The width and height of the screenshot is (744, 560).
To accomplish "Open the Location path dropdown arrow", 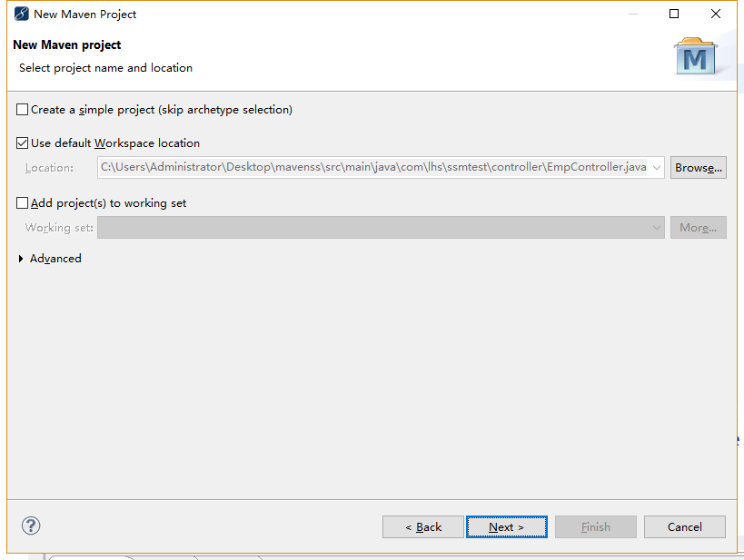I will (x=657, y=168).
